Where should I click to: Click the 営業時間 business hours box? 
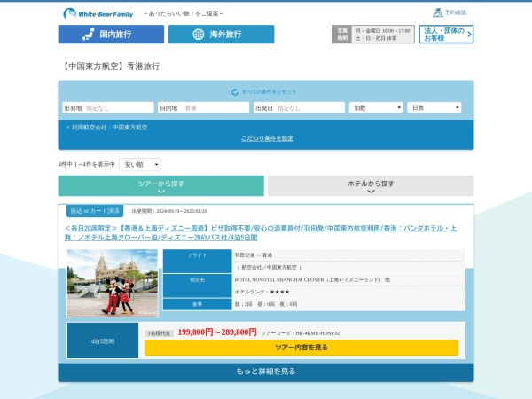373,35
